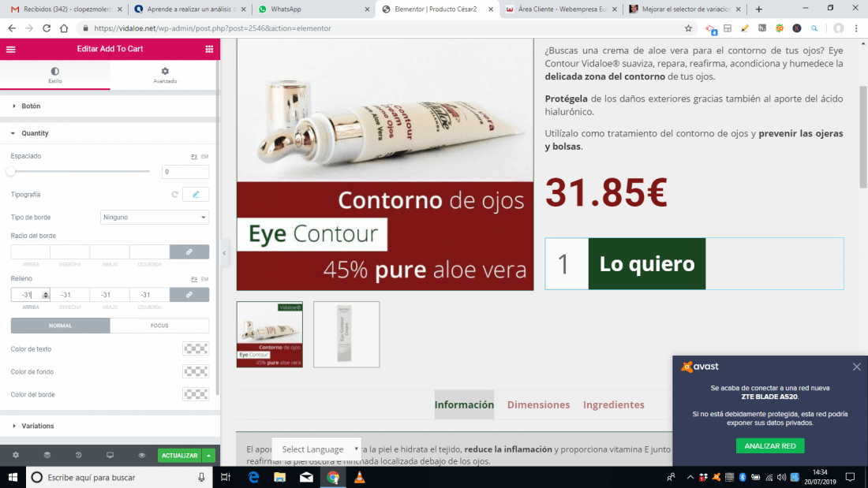The height and width of the screenshot is (488, 868).
Task: Switch to the Recibidos Gmail tab
Action: 66,9
